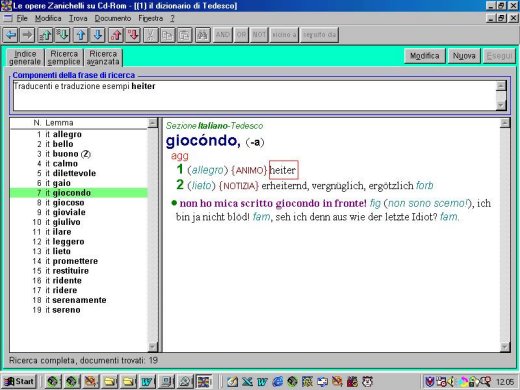Open the Windows Start menu

19,381
